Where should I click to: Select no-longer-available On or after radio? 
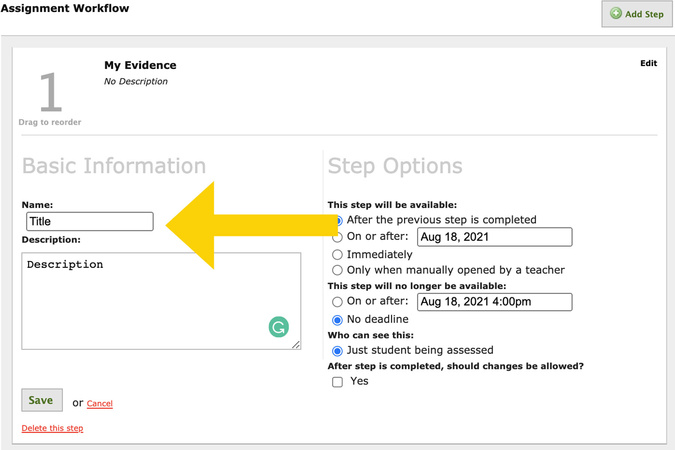(338, 302)
